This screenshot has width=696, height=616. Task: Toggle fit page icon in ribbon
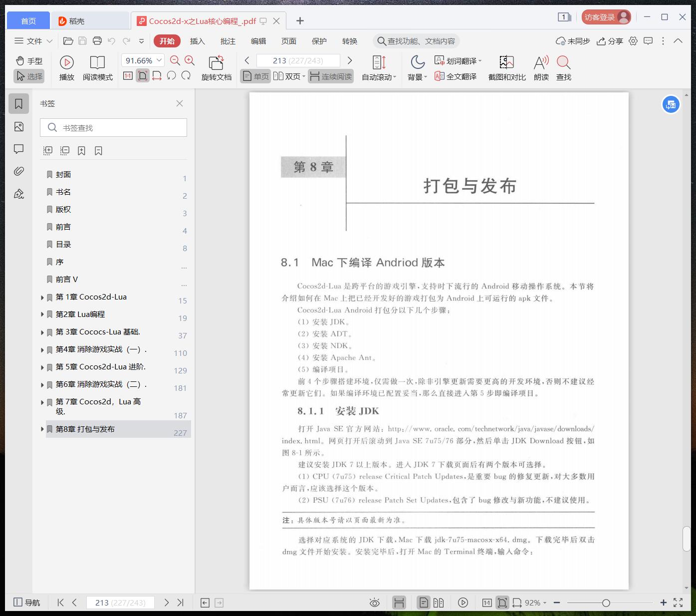(143, 76)
